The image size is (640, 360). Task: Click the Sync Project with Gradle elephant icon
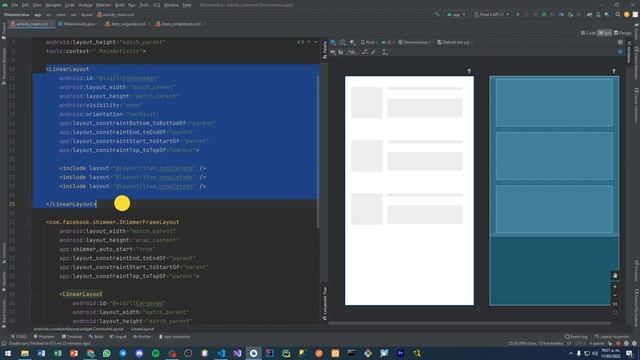(589, 15)
